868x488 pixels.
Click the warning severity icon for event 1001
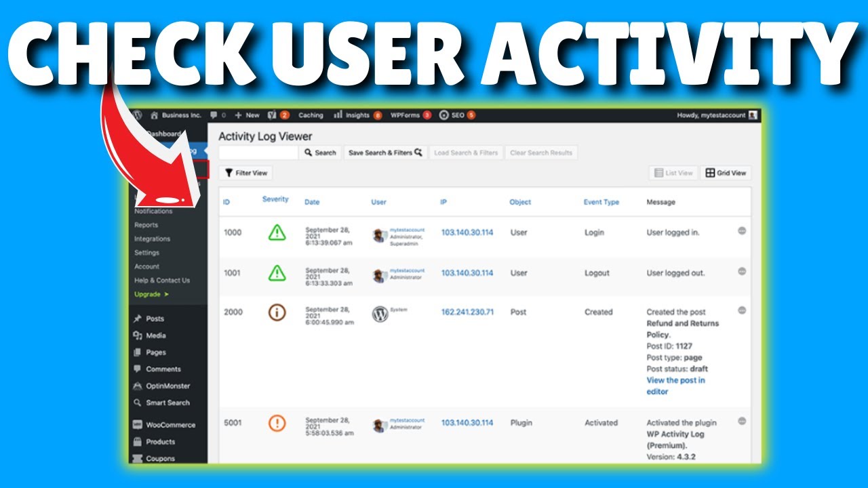[x=276, y=272]
